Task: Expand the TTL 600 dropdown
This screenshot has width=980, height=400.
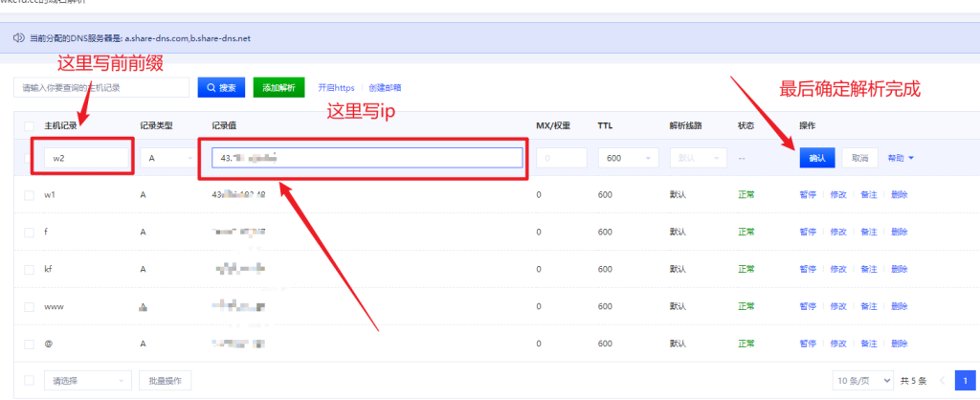Action: pyautogui.click(x=628, y=158)
